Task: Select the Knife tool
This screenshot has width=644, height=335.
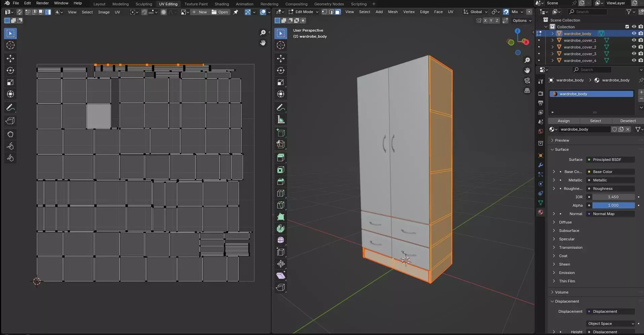Action: 281,205
